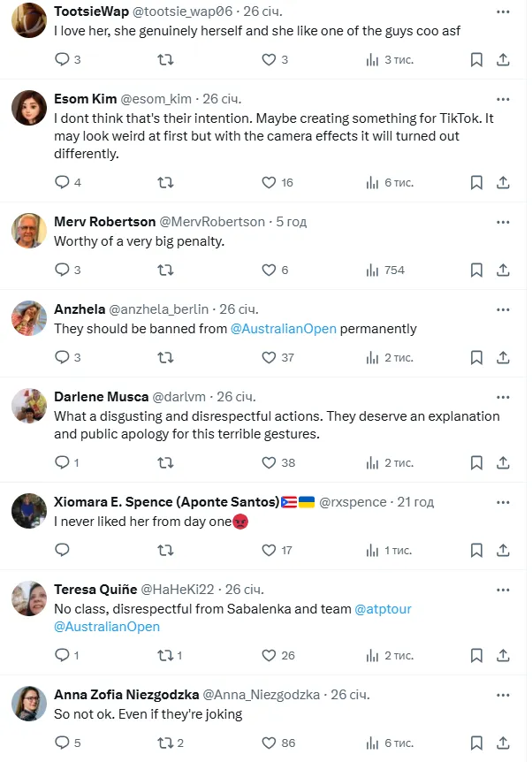Share Teresa Quiñe's tweet
The image size is (532, 762).
503,655
